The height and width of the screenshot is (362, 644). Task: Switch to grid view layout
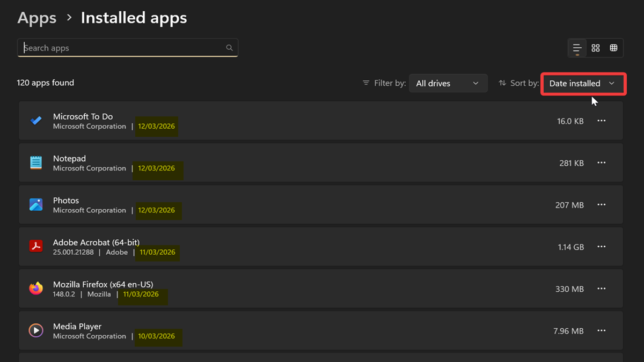point(596,48)
